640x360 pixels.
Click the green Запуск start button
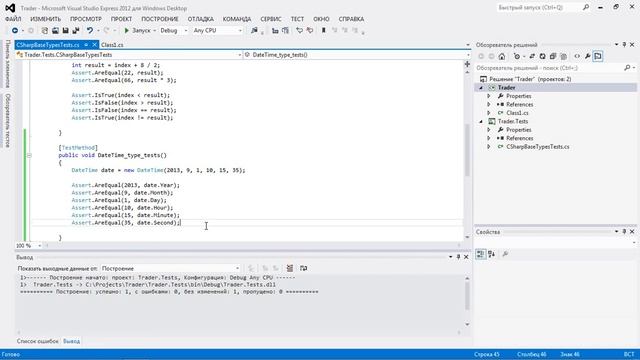tap(137, 31)
